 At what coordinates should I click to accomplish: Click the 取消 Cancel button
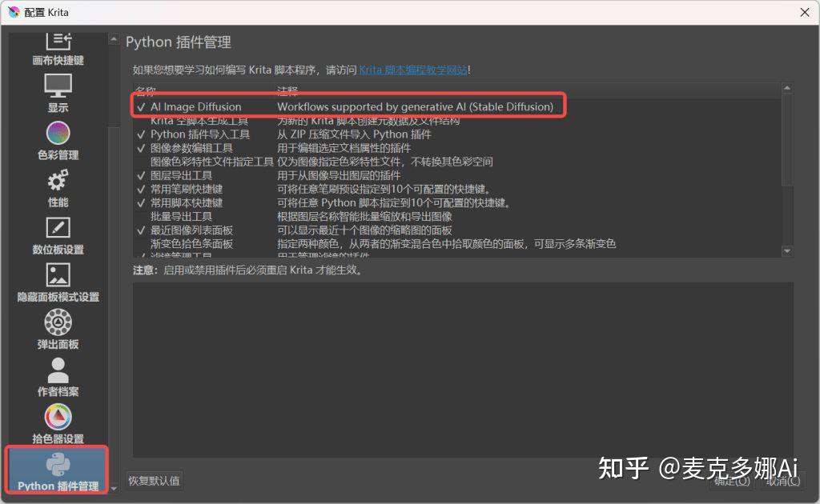(x=783, y=481)
